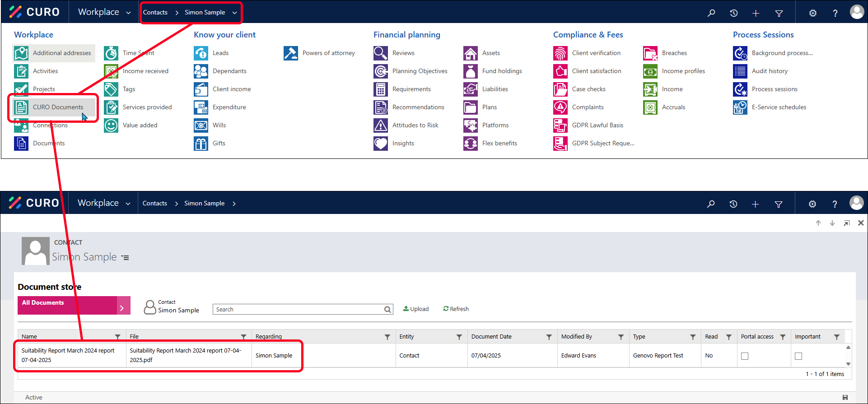
Task: Pop out the form in new window
Action: (847, 223)
